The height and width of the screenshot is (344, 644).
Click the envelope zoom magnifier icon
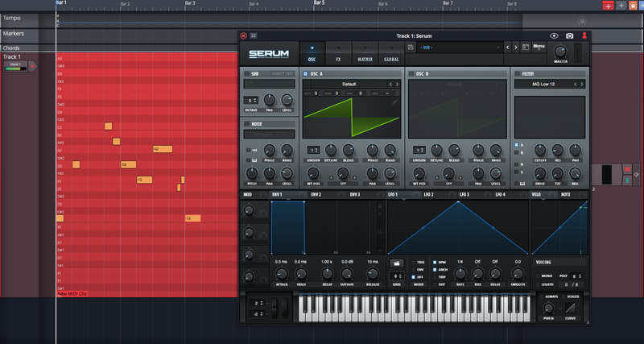point(379,231)
